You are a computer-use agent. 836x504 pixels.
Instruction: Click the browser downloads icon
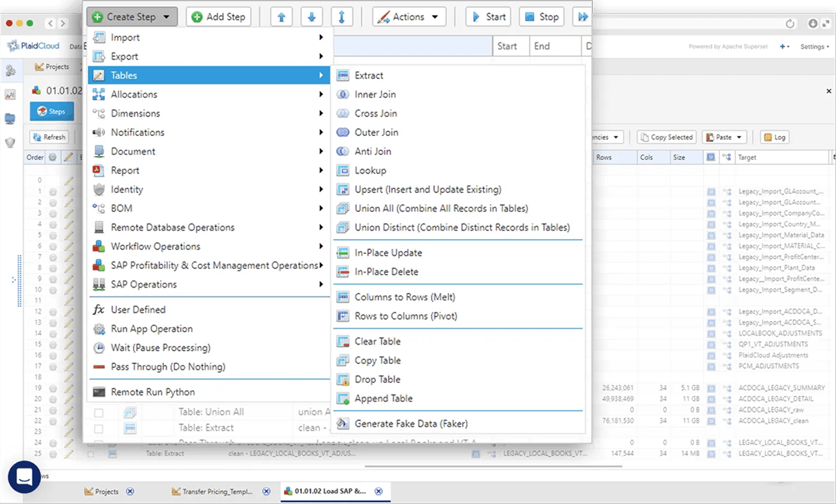(x=813, y=23)
